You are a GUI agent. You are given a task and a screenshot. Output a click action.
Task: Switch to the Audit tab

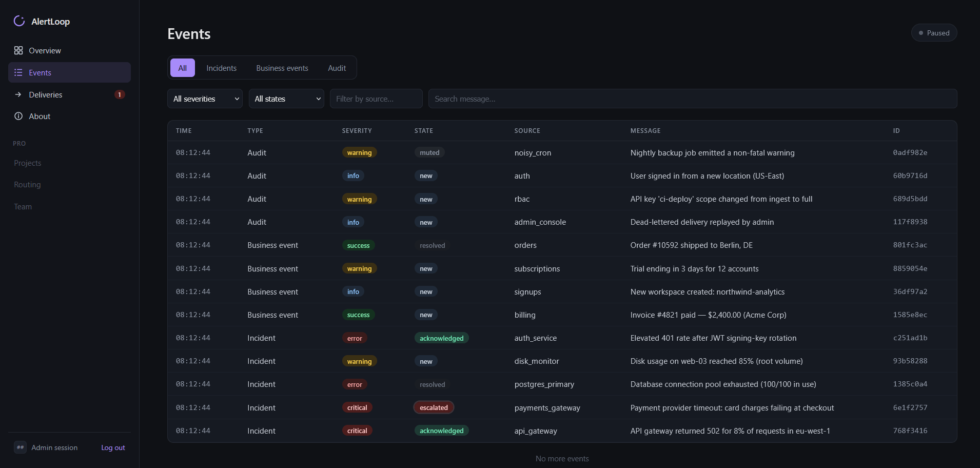[337, 68]
